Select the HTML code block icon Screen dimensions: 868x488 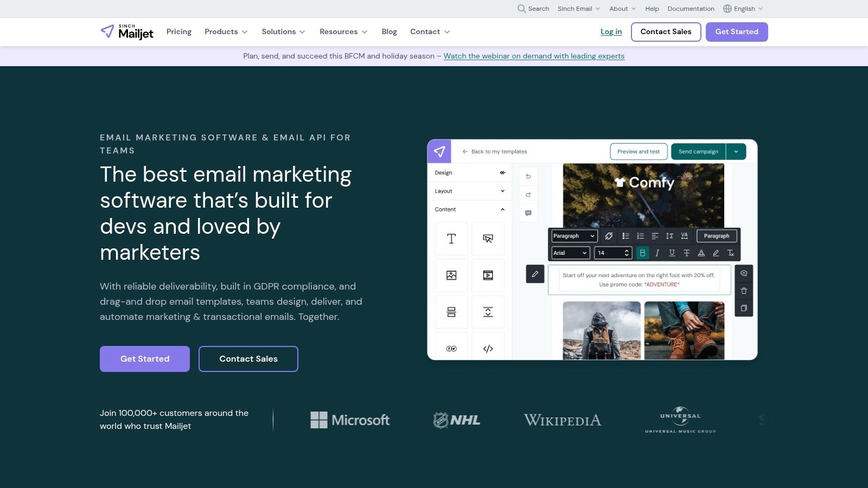point(488,349)
